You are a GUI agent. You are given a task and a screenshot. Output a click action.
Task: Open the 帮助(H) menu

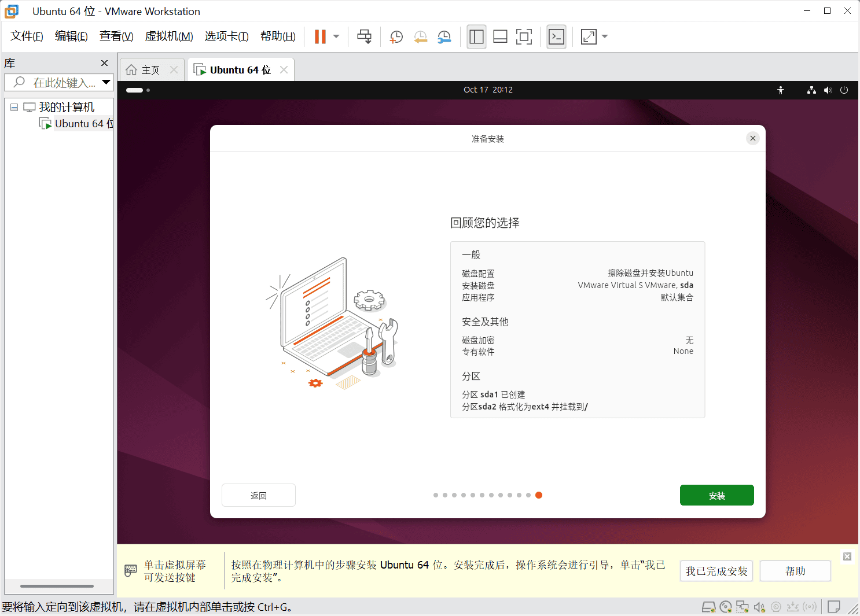(278, 36)
